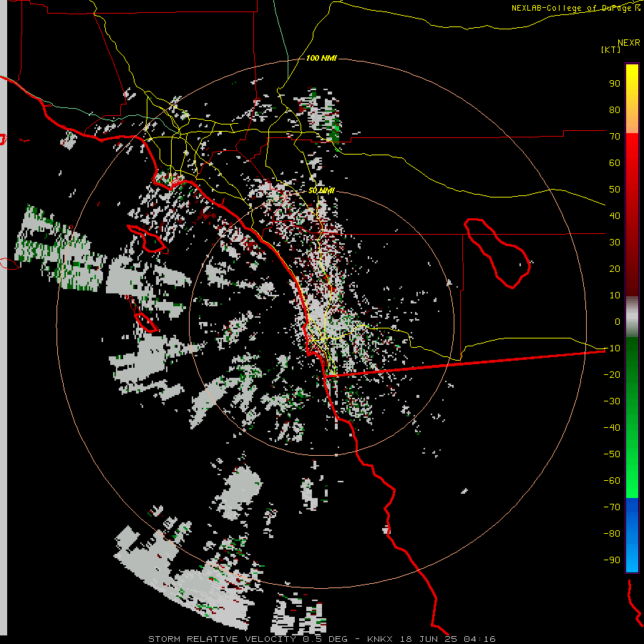The image size is (644, 644).
Task: Click the NEXR label above the color scale
Action: (x=628, y=43)
